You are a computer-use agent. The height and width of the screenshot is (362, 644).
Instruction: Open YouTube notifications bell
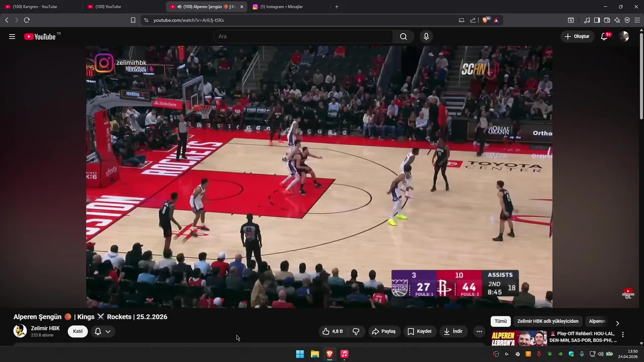(x=605, y=36)
